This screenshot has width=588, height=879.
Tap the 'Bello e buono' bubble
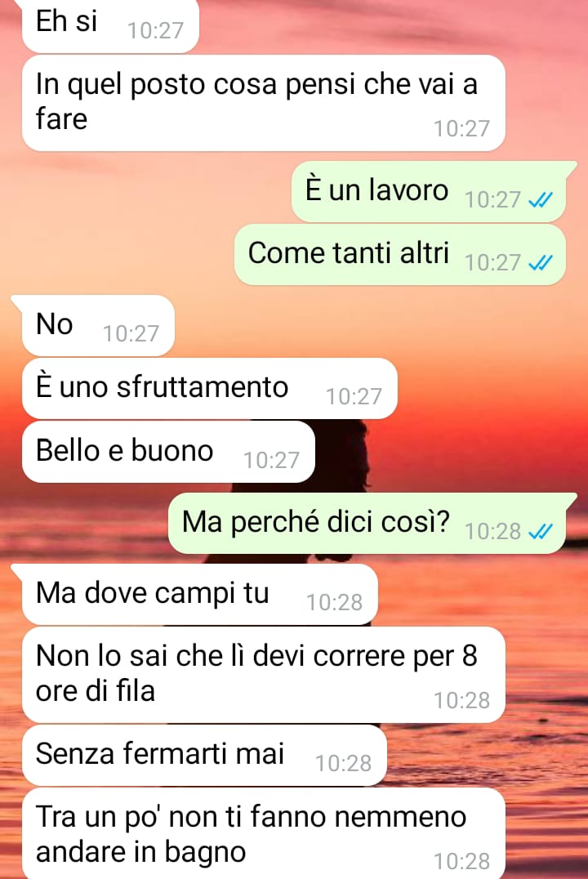point(168,452)
